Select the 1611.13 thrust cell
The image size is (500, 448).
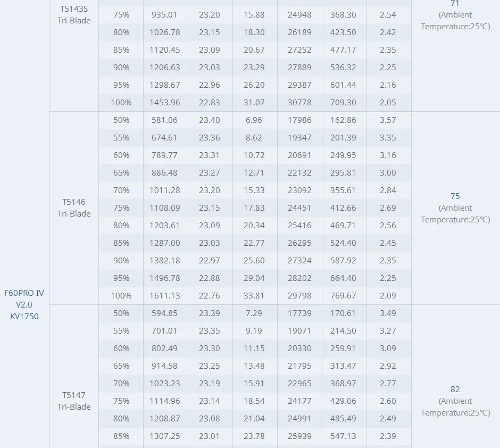[165, 296]
